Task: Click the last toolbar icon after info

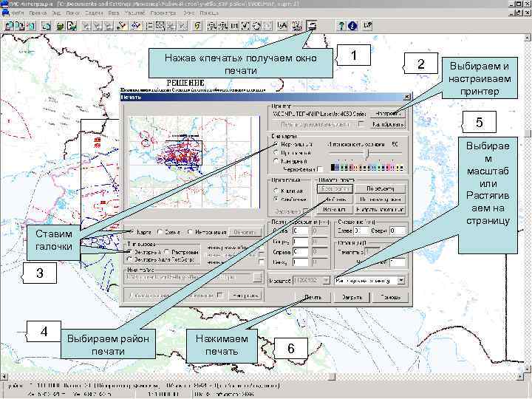Action: (367, 26)
